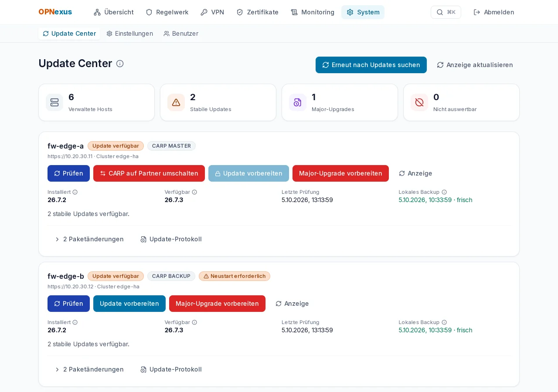Click info icon next to fw-edge-a Installiert

point(75,192)
